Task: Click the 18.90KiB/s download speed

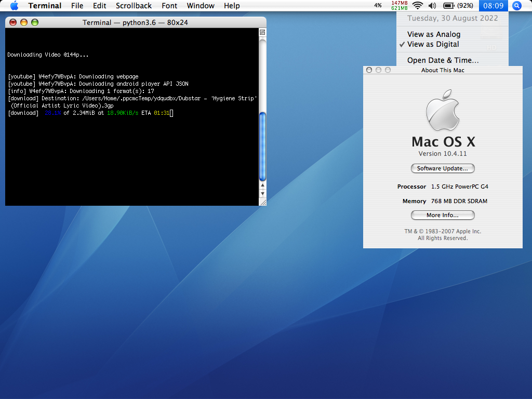Action: coord(123,113)
